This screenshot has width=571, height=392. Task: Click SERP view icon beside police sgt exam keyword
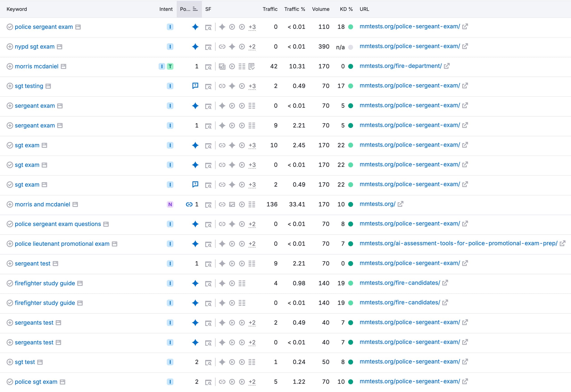[63, 382]
